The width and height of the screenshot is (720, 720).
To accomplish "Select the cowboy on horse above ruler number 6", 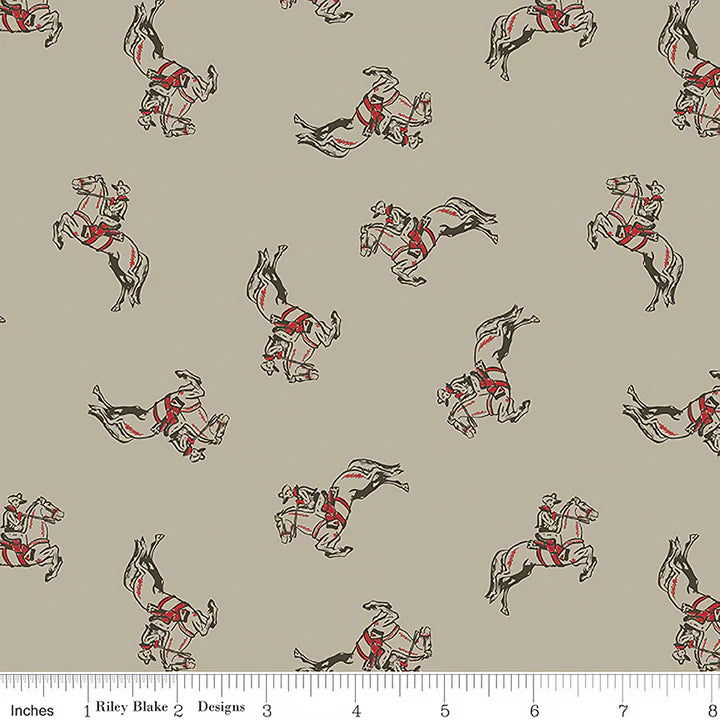I will pyautogui.click(x=542, y=550).
